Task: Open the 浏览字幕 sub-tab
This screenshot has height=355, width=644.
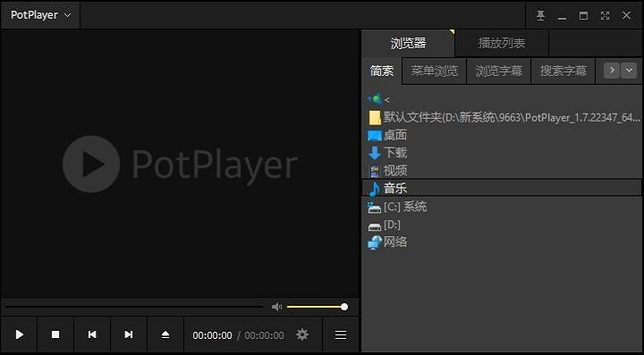Action: coord(498,71)
